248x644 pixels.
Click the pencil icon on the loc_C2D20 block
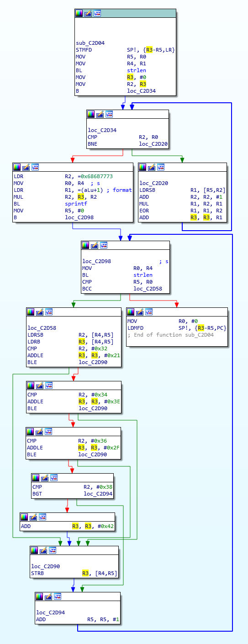coord(151,168)
